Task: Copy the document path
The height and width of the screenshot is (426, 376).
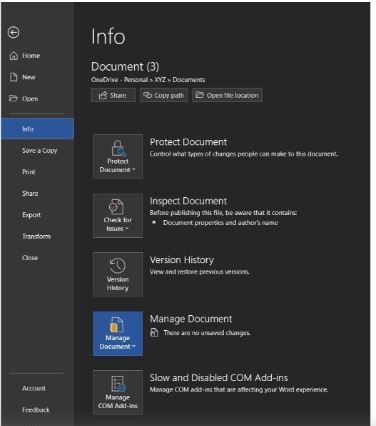Action: coord(164,96)
